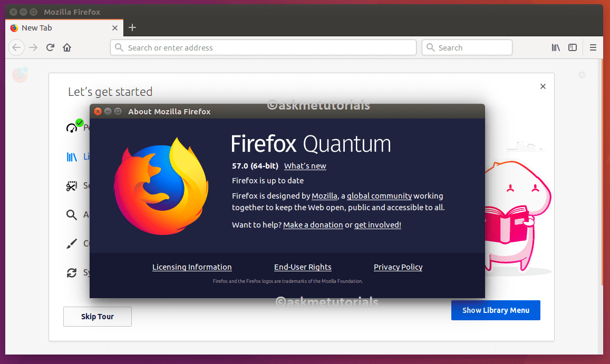The image size is (610, 364).
Task: Click the get involved! link
Action: point(377,225)
